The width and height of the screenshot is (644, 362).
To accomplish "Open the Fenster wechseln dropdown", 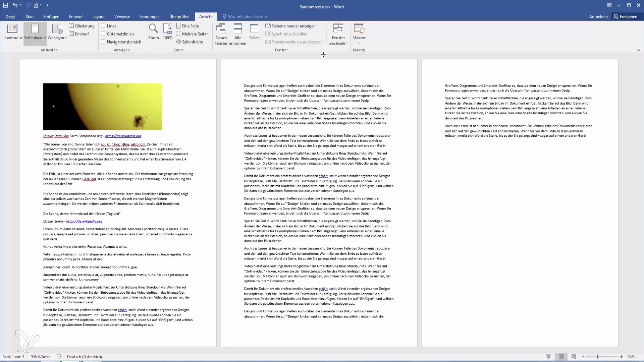I will 338,34.
